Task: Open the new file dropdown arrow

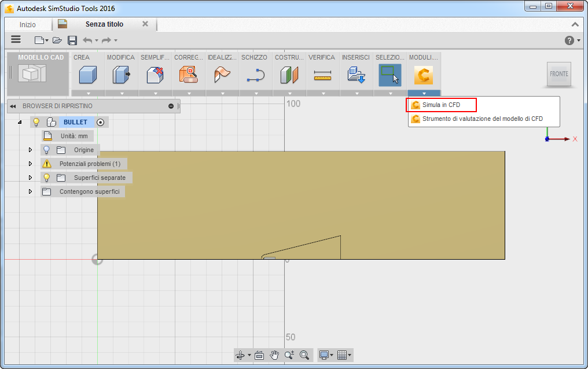Action: (47, 40)
